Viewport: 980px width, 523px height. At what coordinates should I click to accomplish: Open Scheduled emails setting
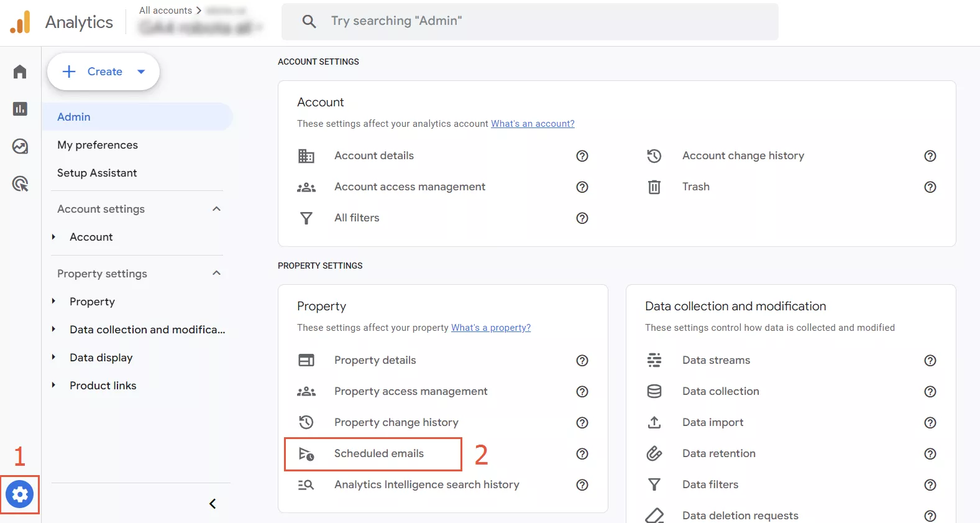[x=379, y=453]
